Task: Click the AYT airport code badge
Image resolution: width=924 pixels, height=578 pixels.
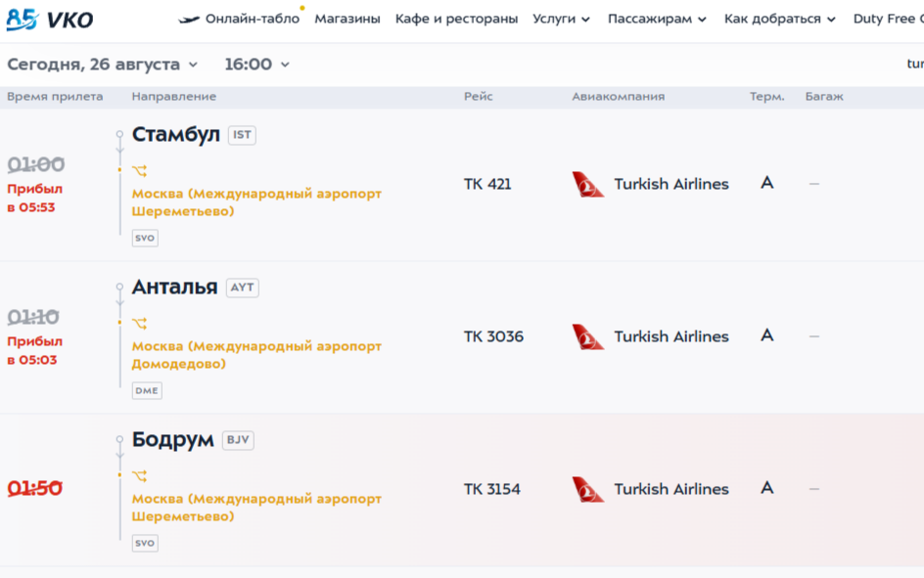Action: [x=242, y=288]
